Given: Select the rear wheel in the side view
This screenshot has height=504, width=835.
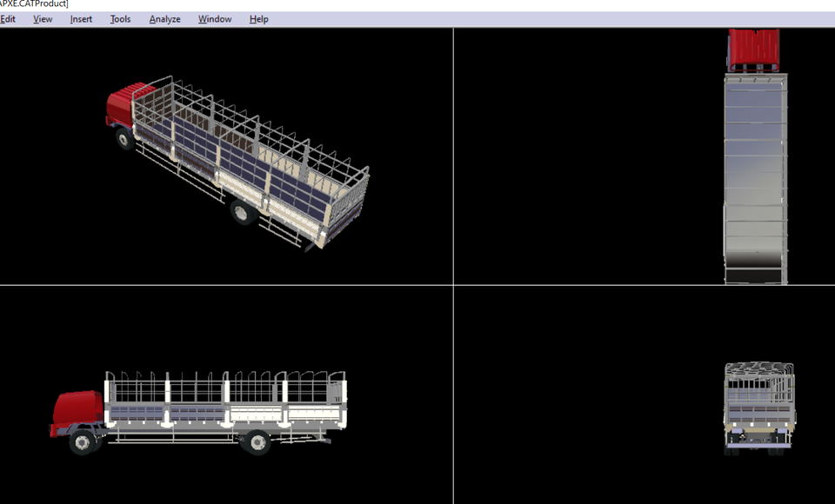Looking at the screenshot, I should (x=255, y=444).
